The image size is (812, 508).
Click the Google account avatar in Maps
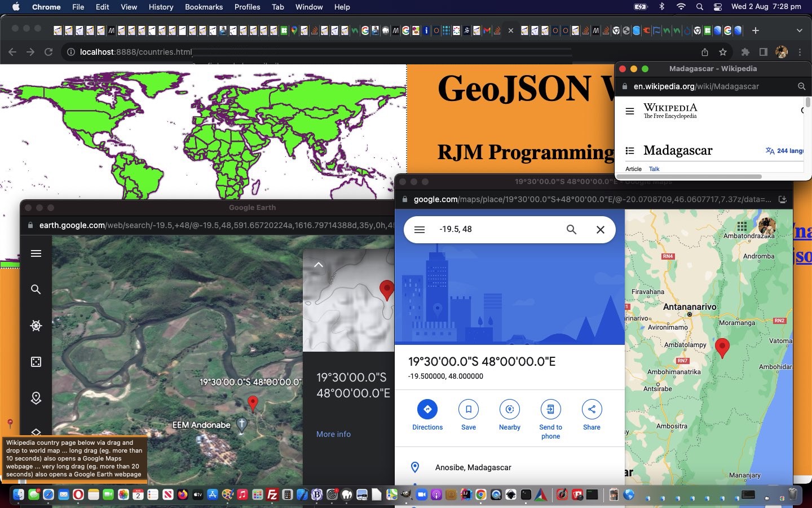click(767, 226)
